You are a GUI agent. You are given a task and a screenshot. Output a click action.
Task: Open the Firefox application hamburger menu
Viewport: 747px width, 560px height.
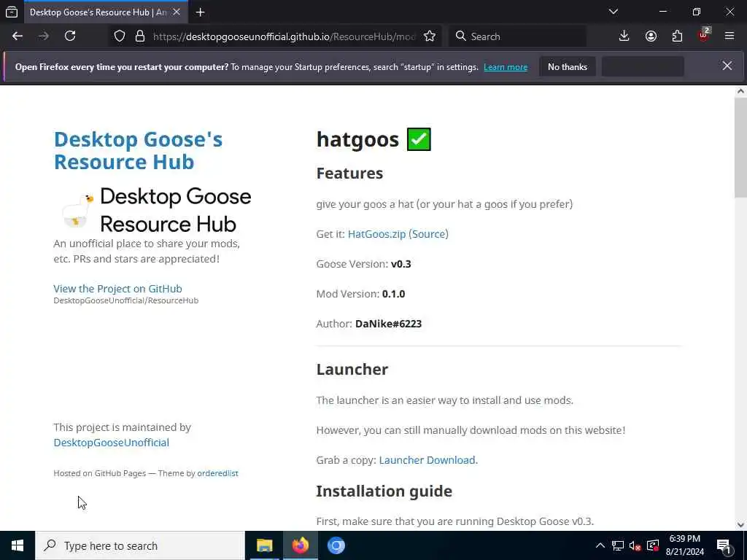[x=729, y=36]
